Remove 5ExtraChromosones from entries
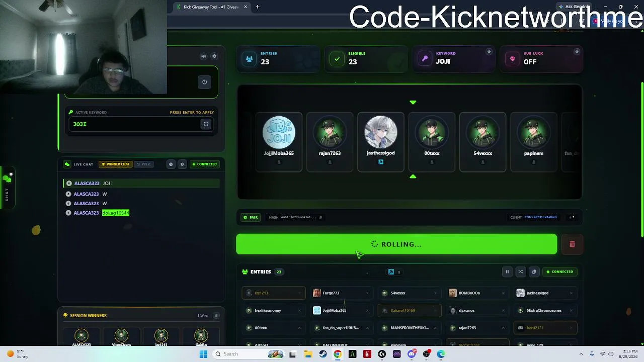The height and width of the screenshot is (362, 644). [571, 310]
